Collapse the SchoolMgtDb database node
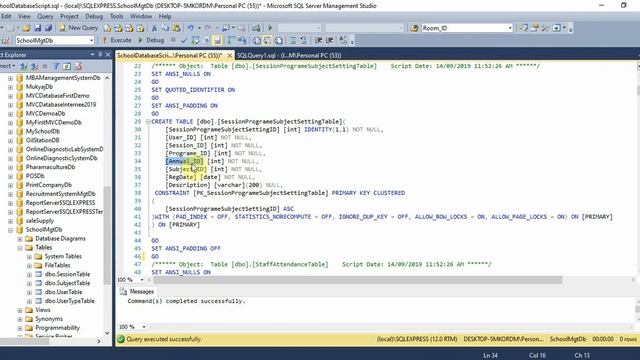 pos(10,230)
